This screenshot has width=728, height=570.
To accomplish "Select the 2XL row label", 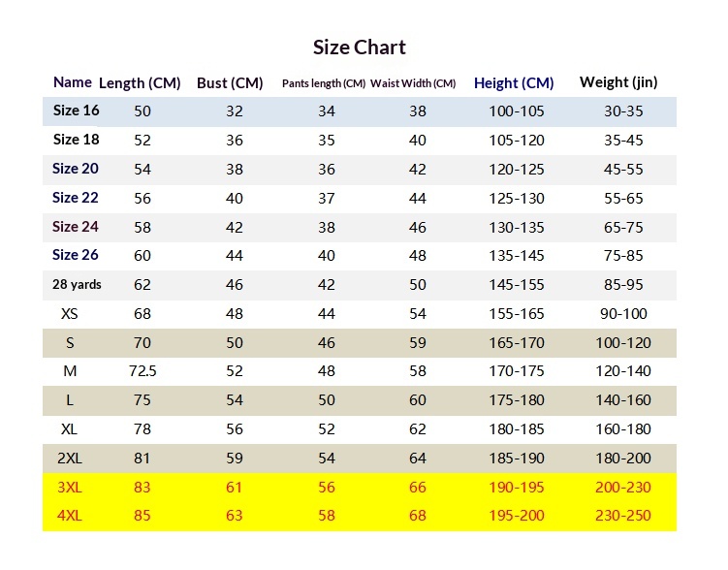I will click(70, 459).
